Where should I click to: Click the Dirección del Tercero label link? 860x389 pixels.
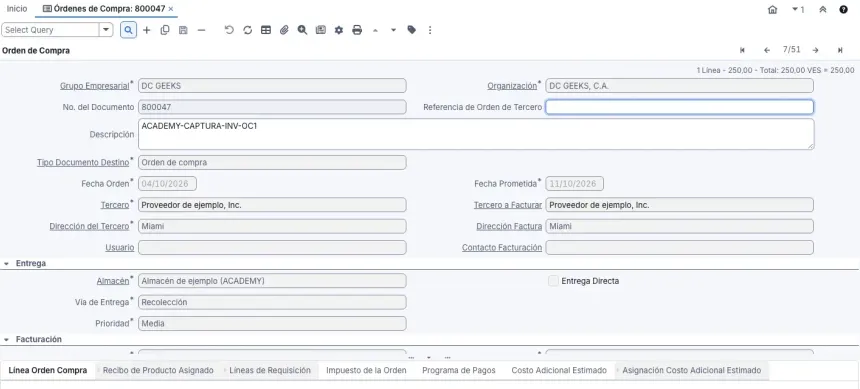(89, 226)
